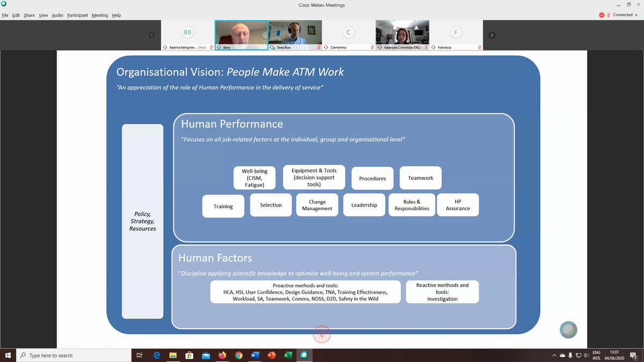644x362 pixels.
Task: Open the View menu
Action: tap(43, 15)
